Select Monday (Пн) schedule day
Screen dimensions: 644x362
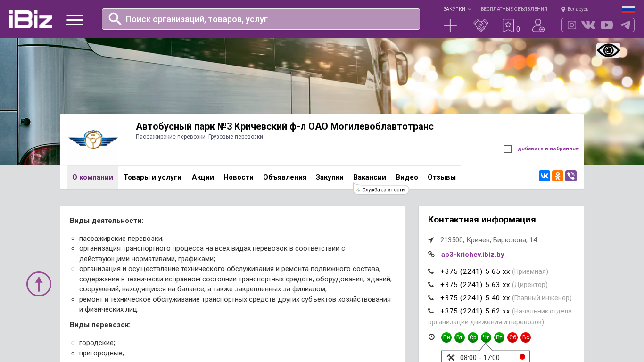click(446, 337)
